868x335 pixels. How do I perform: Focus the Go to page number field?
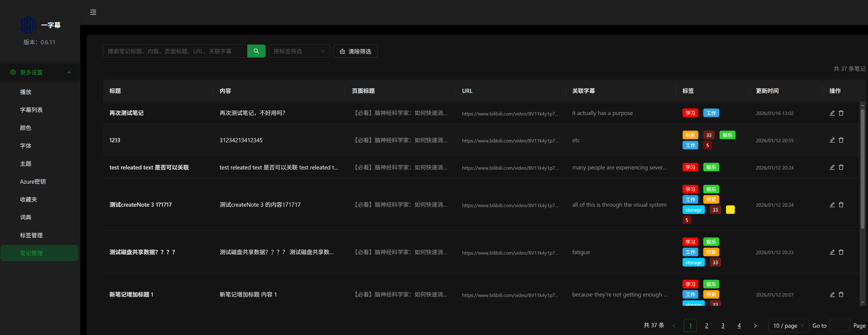[840, 325]
